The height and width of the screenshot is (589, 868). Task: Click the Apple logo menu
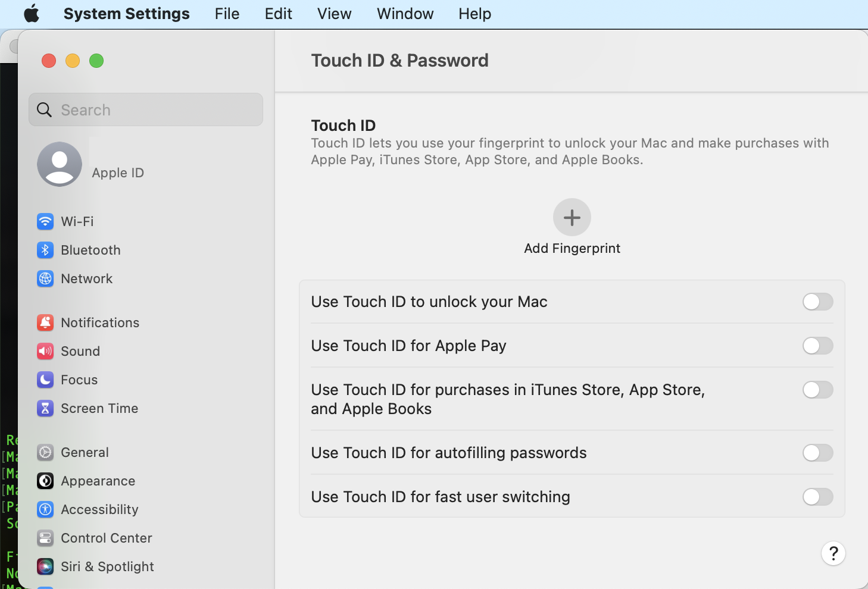[32, 14]
